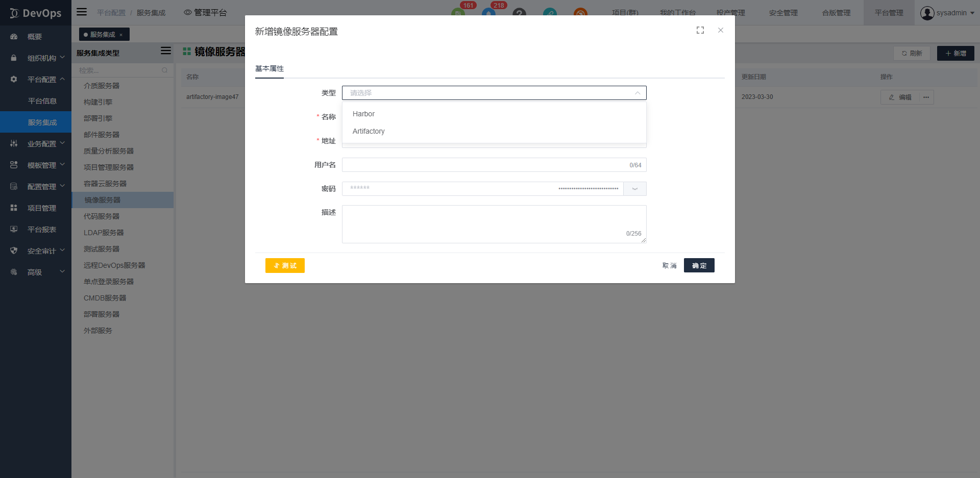Expand the 配置管理 menu
Screen dimensions: 980x478
pos(62,186)
